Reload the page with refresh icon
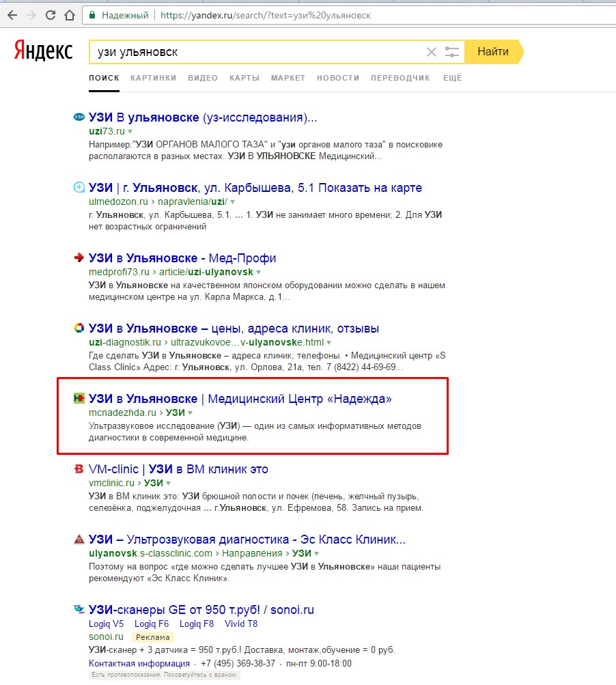The height and width of the screenshot is (685, 616). [x=51, y=15]
